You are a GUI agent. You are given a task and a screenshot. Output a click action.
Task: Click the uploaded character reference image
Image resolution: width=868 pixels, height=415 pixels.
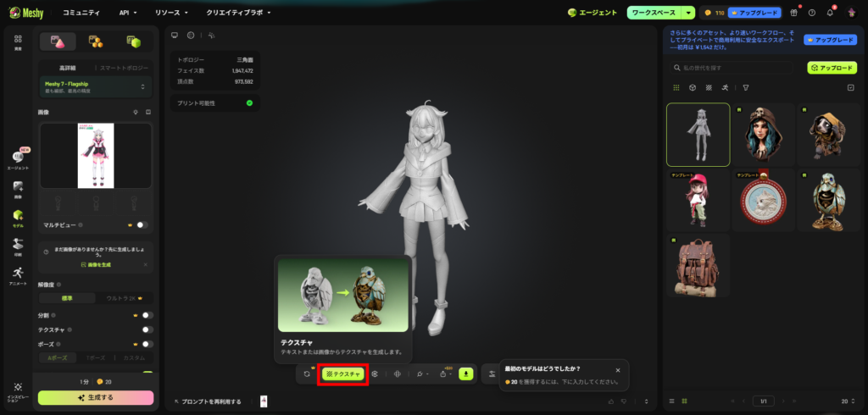pos(96,156)
